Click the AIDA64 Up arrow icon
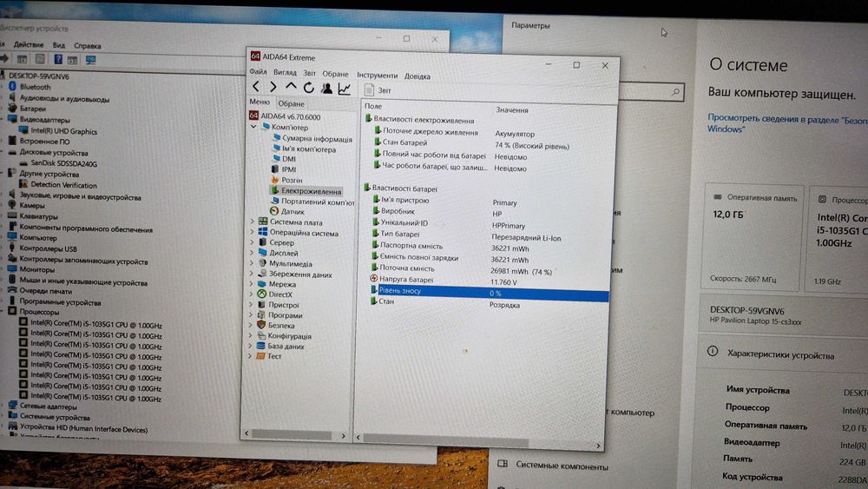 click(291, 87)
